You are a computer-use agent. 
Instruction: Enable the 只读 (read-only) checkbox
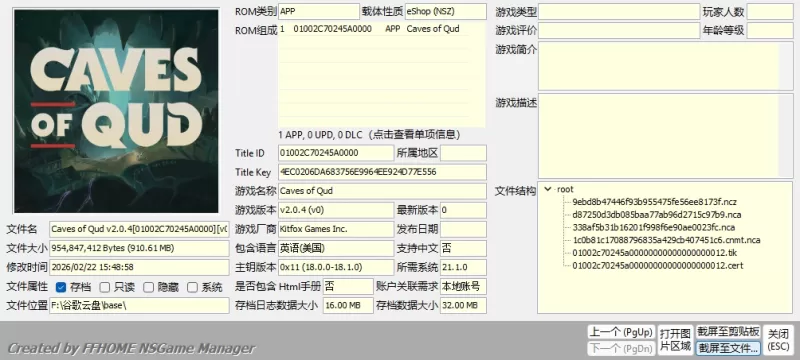(105, 287)
